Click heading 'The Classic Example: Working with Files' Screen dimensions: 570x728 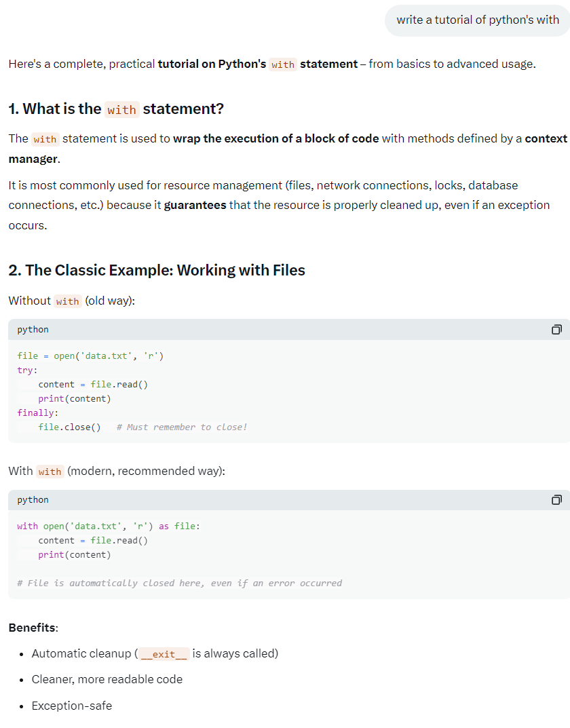[157, 270]
